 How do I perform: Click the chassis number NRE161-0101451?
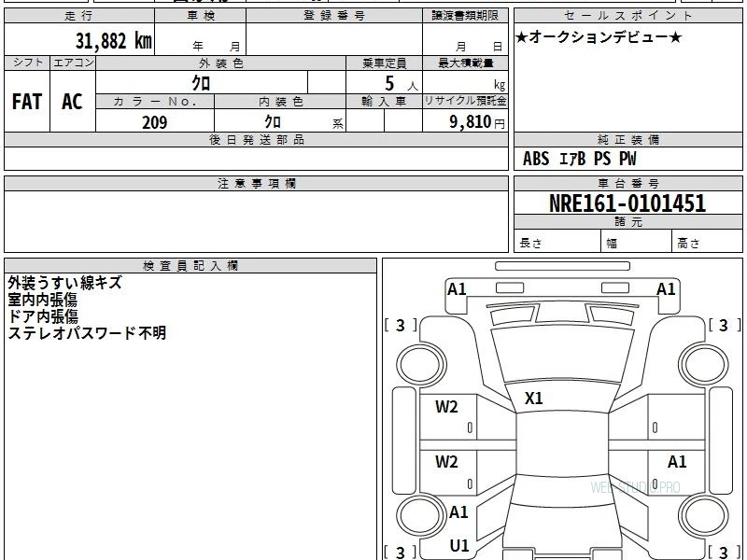coord(627,203)
